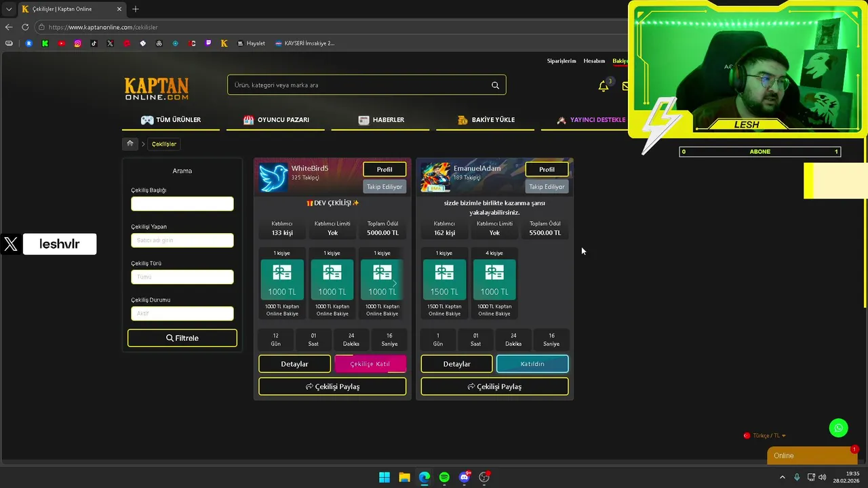Open YAYINCI DESTEKLE menu

coord(591,120)
